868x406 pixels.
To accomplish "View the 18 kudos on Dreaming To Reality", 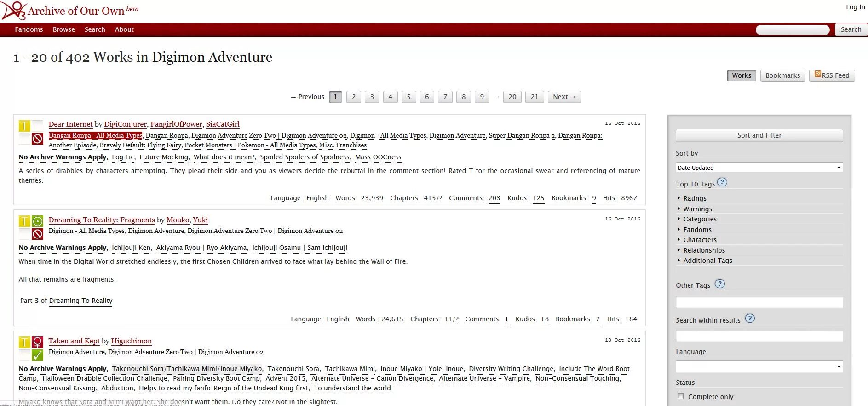I will [x=545, y=319].
